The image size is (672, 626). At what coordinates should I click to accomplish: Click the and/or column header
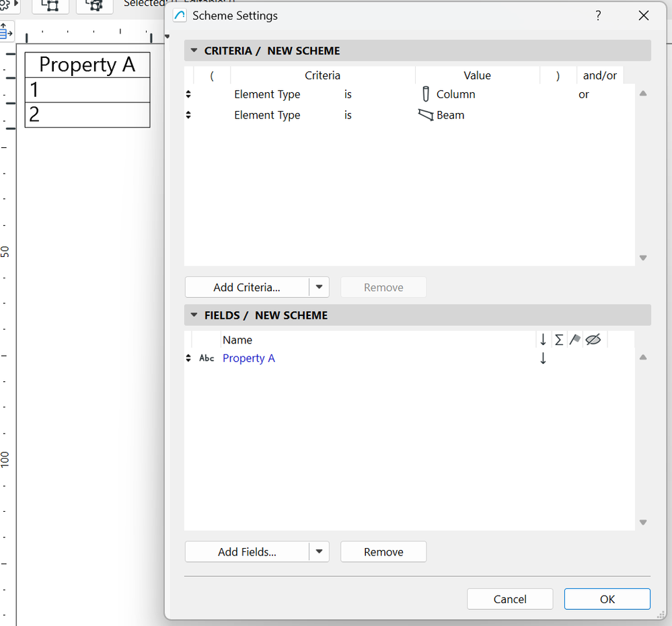pos(599,75)
